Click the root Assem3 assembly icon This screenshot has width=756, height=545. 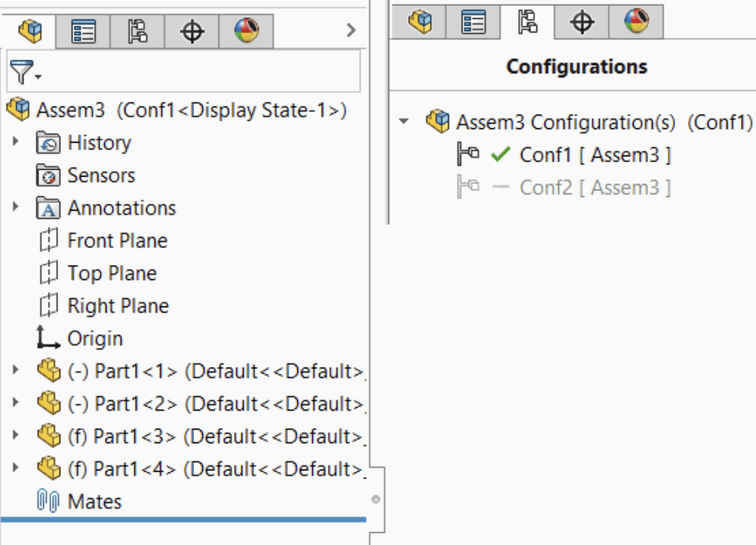(x=18, y=109)
